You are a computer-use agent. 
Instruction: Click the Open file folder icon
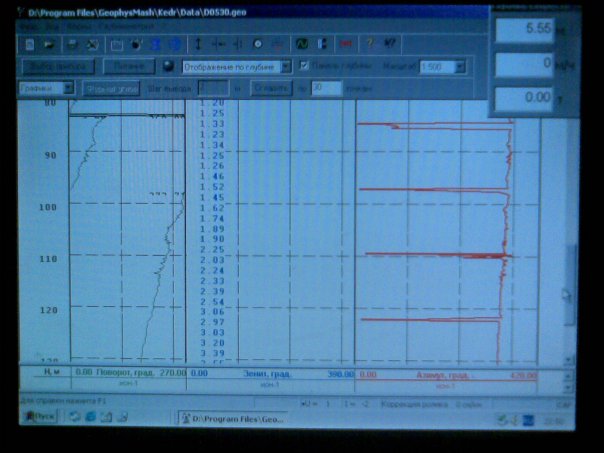point(49,45)
